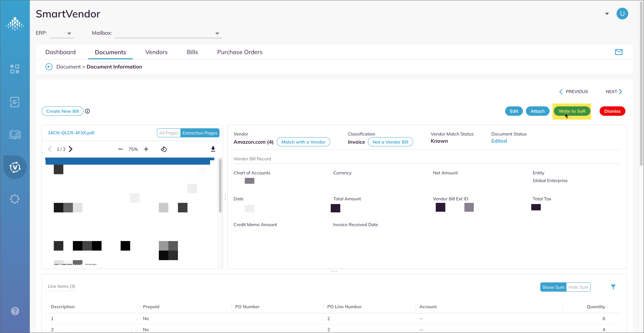644x333 pixels.
Task: Click the info icon beside Create New Bill
Action: 87,111
